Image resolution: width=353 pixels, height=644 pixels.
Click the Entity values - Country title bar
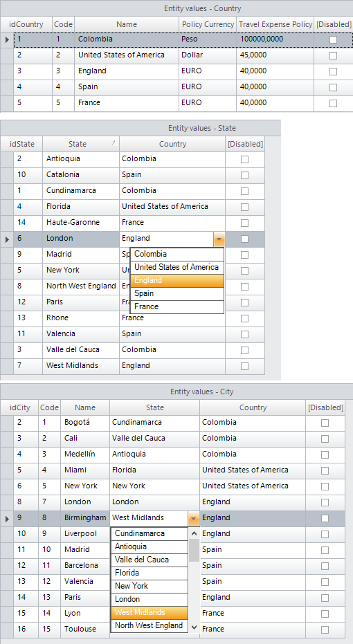point(176,8)
